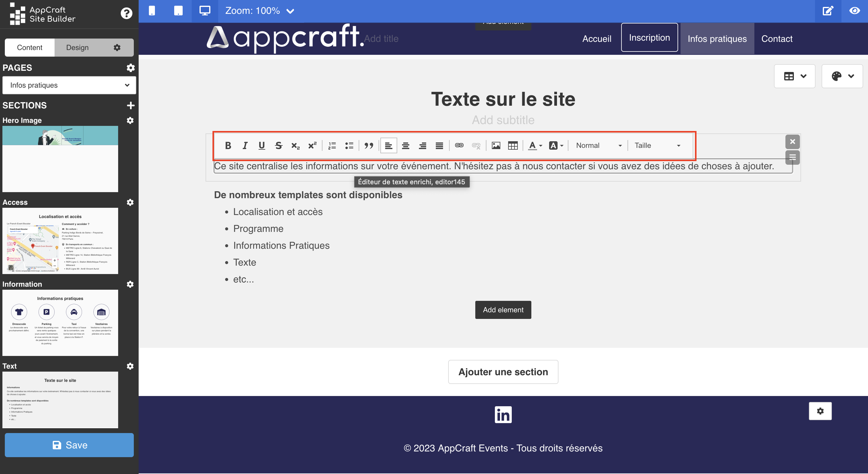Click the Strikethrough formatting icon
The image size is (868, 474).
278,145
